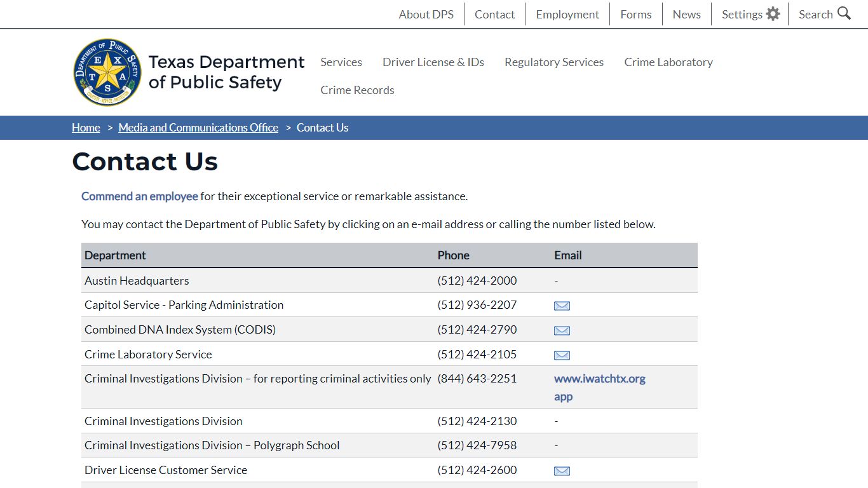This screenshot has width=868, height=488.
Task: Open Crime Records menu
Action: click(x=357, y=90)
